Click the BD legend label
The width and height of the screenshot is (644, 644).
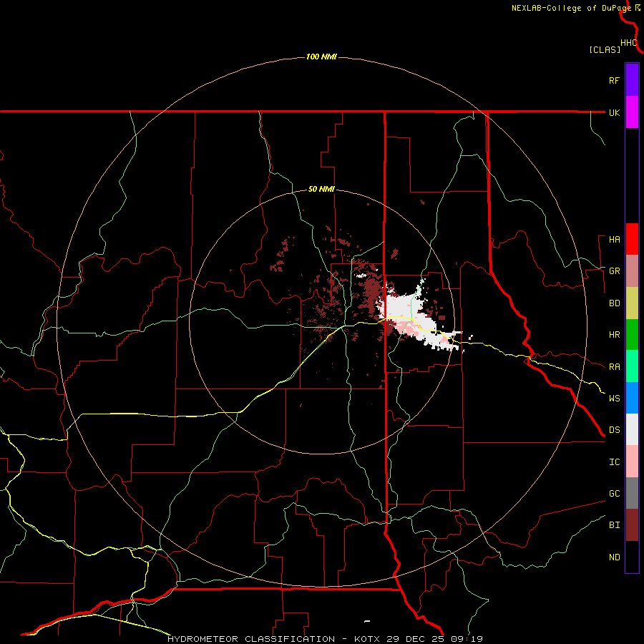(614, 303)
